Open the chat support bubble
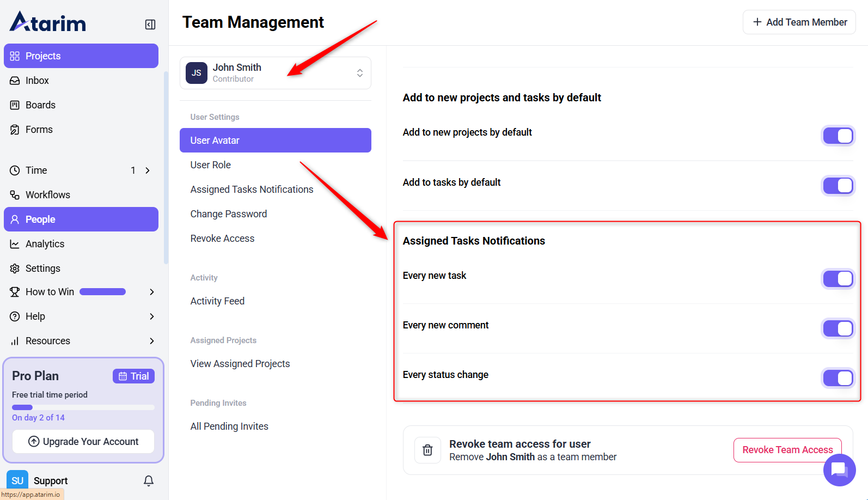 [x=839, y=469]
